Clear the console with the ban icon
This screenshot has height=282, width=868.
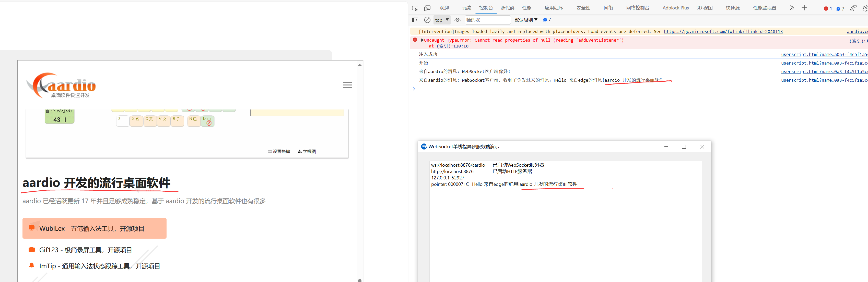(427, 20)
